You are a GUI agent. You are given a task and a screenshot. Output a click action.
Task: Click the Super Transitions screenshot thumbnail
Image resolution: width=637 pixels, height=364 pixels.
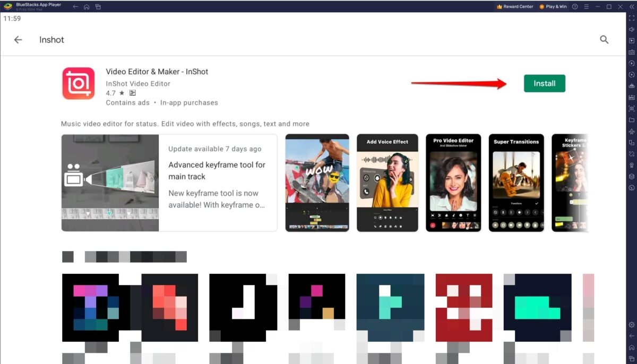point(516,183)
